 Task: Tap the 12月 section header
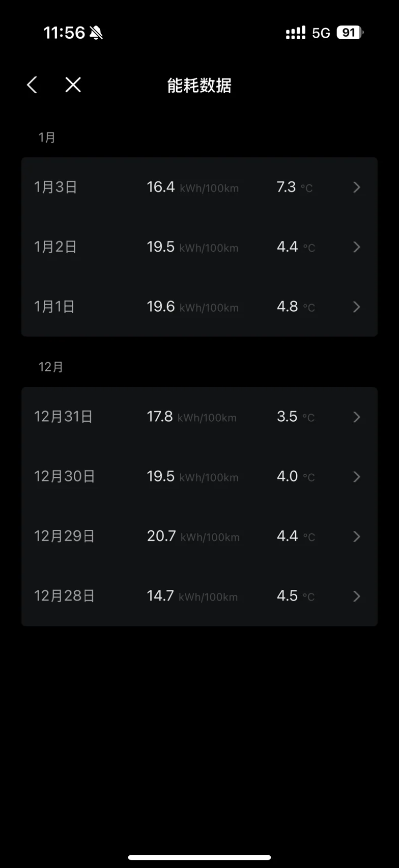pos(51,367)
